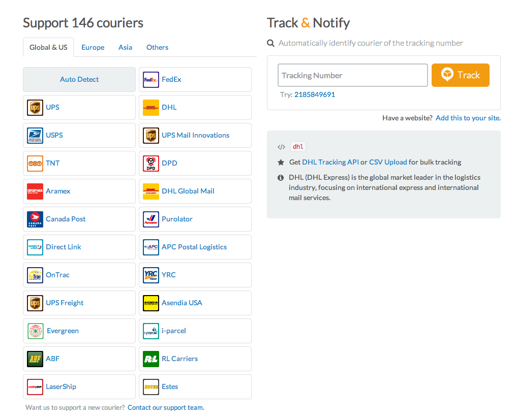Choose the RL Carriers courier name
The width and height of the screenshot is (515, 420).
click(179, 359)
